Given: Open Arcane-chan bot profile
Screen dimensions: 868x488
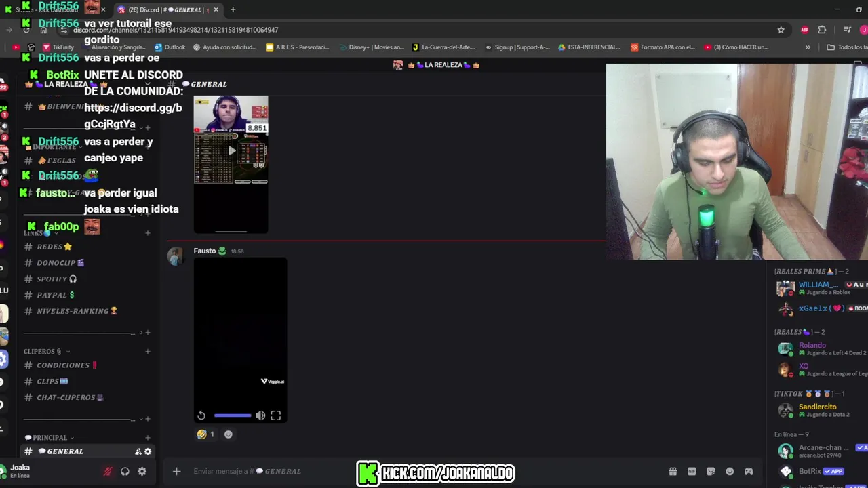Looking at the screenshot, I should (821, 451).
